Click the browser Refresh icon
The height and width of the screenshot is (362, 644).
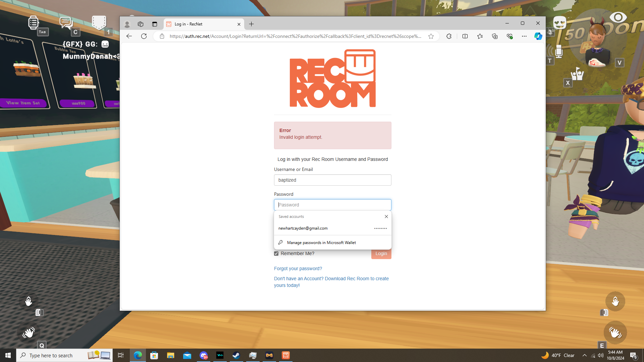[x=144, y=36]
